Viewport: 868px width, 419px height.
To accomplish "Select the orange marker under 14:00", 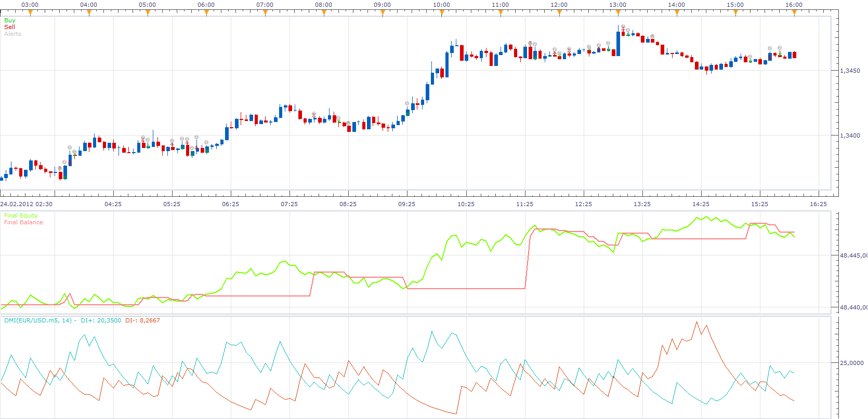I will (x=677, y=13).
